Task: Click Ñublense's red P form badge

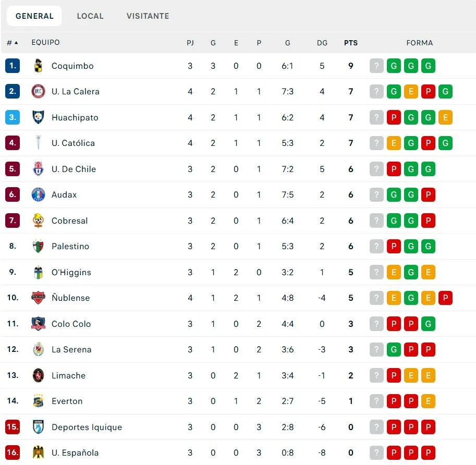Action: tap(445, 298)
